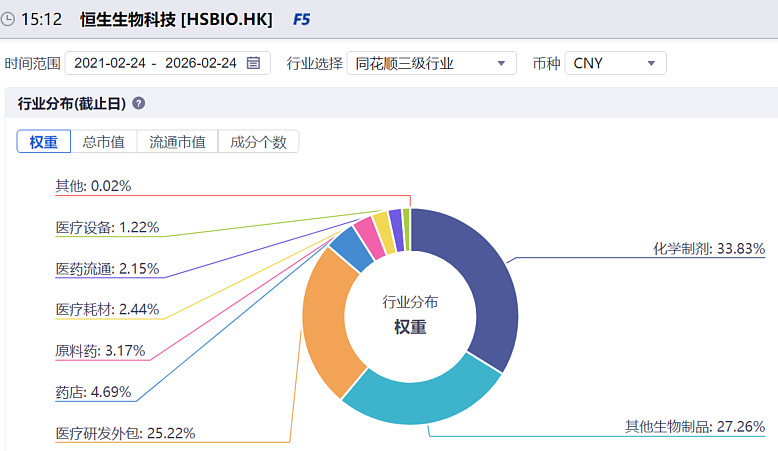Click the date range field 2021-02-24 - 2026-02-24
Image resolution: width=778 pixels, height=451 pixels.
pyautogui.click(x=167, y=63)
